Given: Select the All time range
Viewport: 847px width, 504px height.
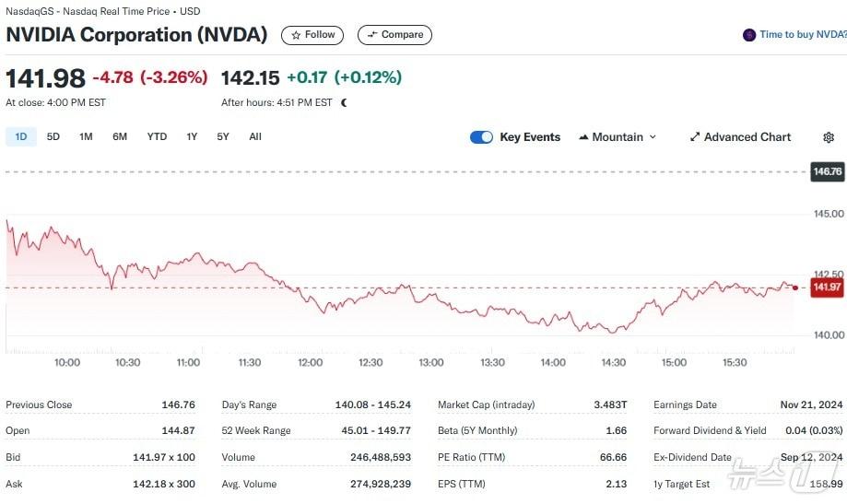Looking at the screenshot, I should pos(255,137).
